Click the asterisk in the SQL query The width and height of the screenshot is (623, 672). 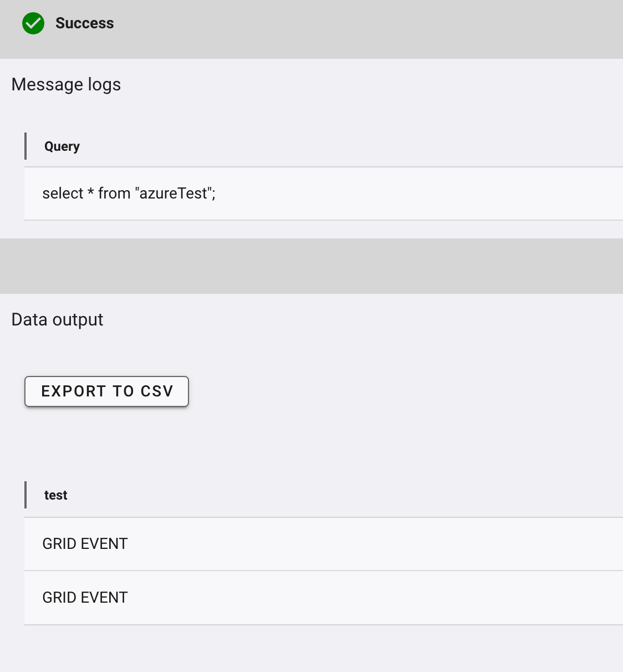click(x=91, y=194)
